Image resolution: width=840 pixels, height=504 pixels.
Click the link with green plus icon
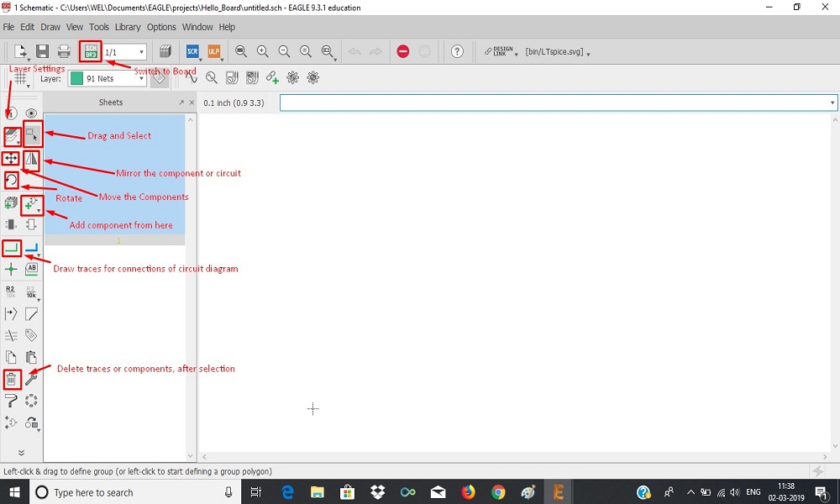coord(272,77)
